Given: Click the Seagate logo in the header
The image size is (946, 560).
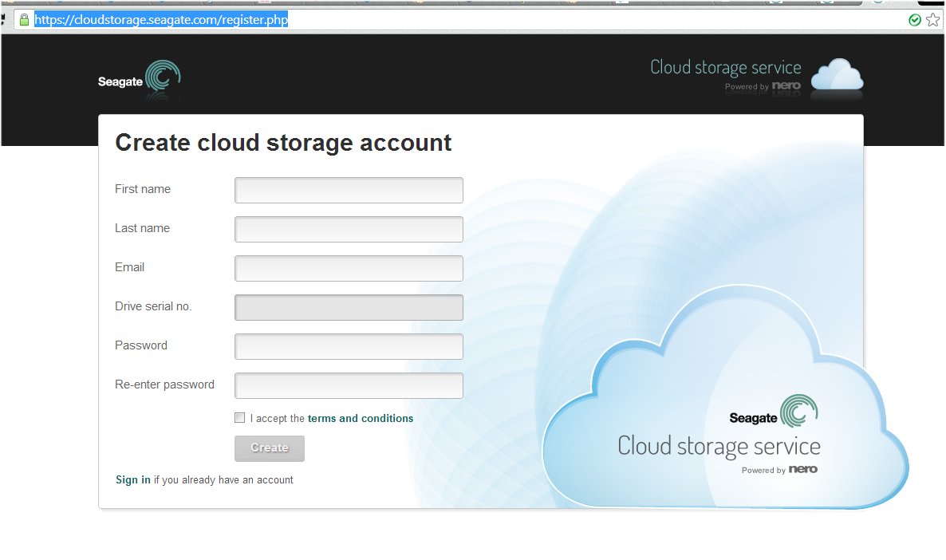Looking at the screenshot, I should (x=140, y=77).
